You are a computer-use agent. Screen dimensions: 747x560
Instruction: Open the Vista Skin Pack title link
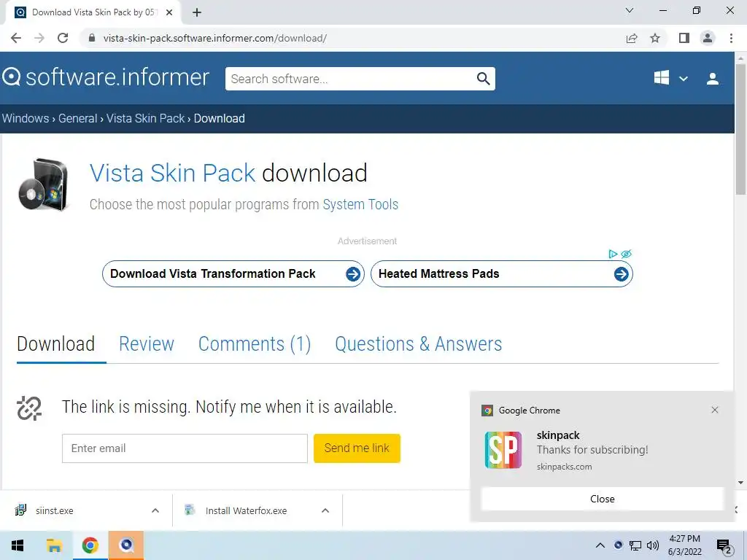pyautogui.click(x=172, y=173)
